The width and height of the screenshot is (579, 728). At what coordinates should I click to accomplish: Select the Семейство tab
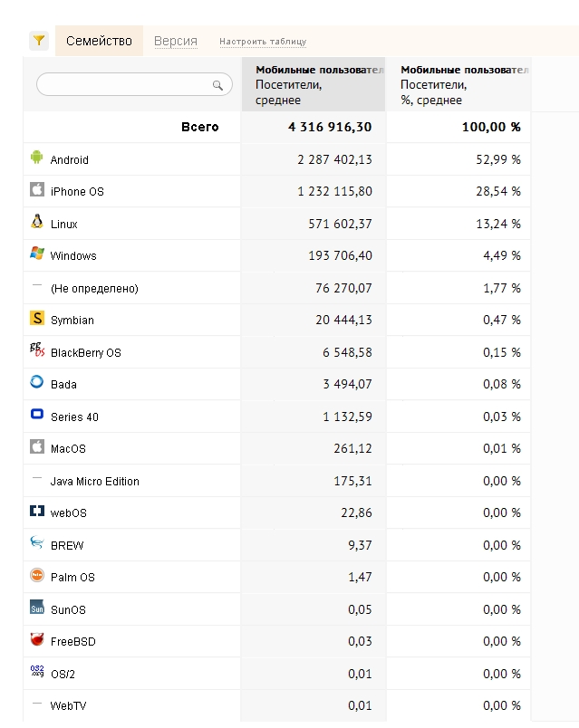(99, 41)
